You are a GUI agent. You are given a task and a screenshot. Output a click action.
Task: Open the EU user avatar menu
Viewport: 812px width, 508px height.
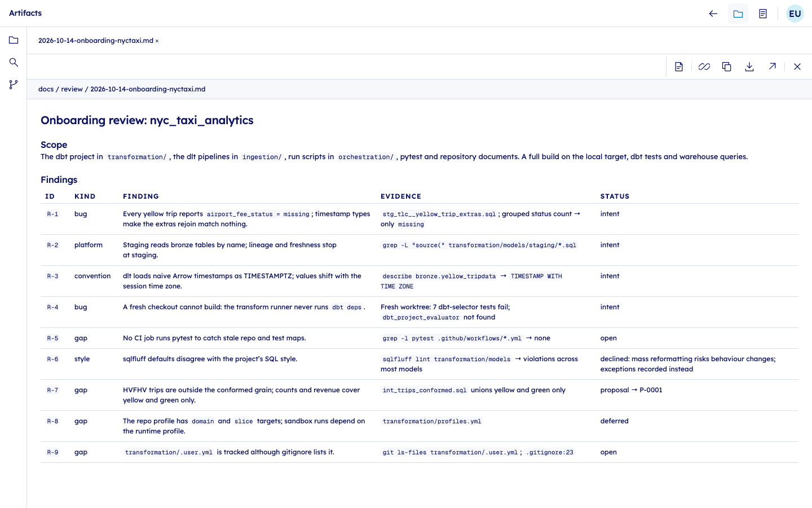tap(795, 14)
